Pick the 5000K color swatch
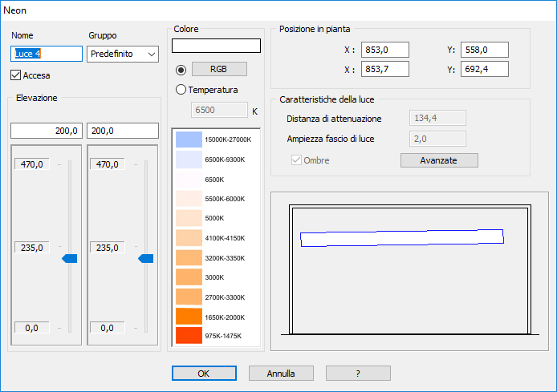 point(189,218)
